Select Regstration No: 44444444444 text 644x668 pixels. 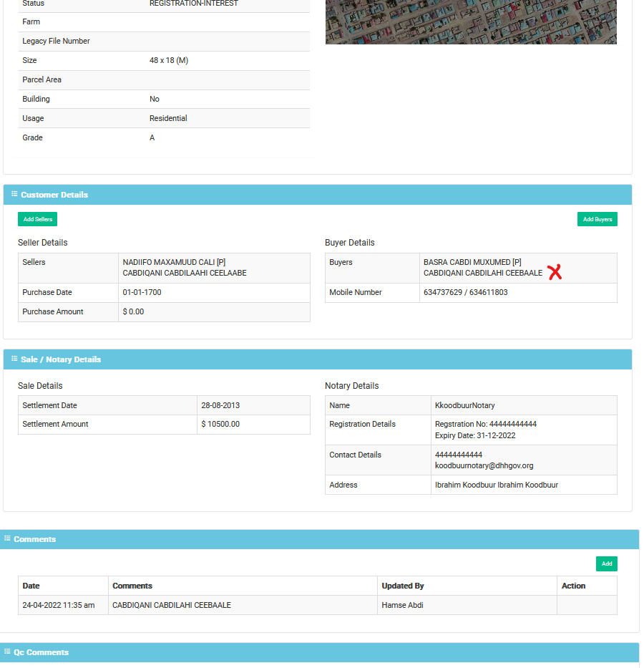click(486, 424)
